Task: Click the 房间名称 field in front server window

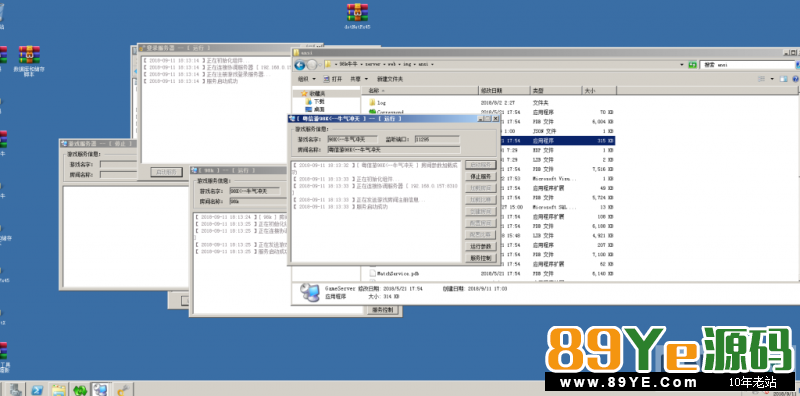Action: [x=393, y=150]
